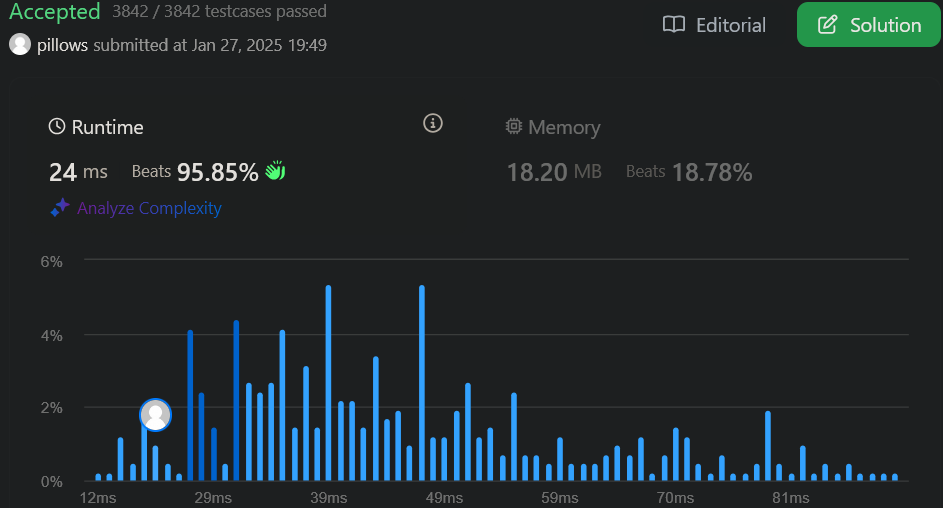943x508 pixels.
Task: Click the green Solution button
Action: click(868, 25)
